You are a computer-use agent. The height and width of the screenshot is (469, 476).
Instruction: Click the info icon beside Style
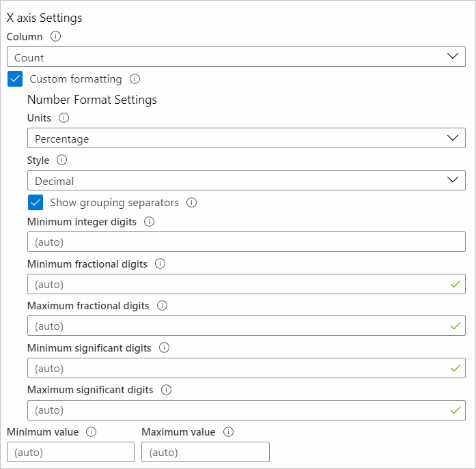[61, 160]
